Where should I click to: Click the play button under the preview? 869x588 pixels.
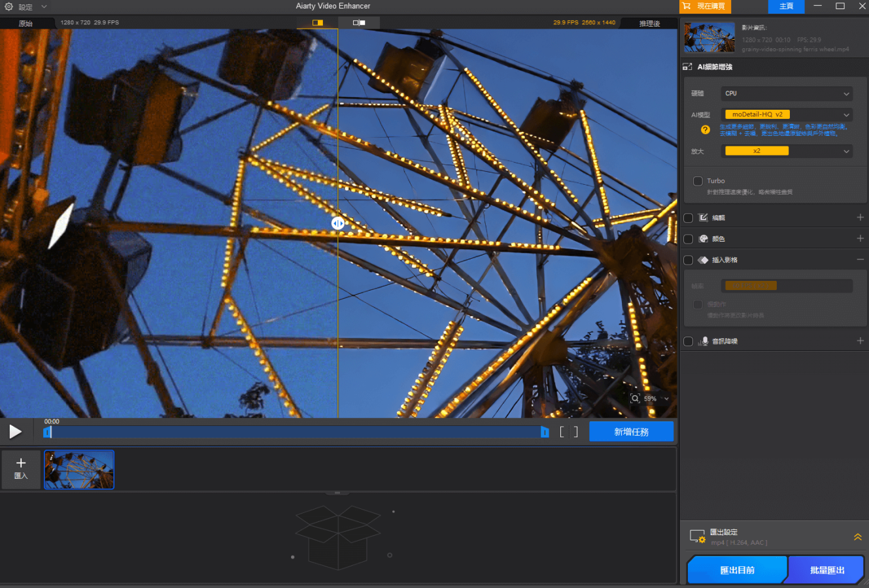point(15,432)
